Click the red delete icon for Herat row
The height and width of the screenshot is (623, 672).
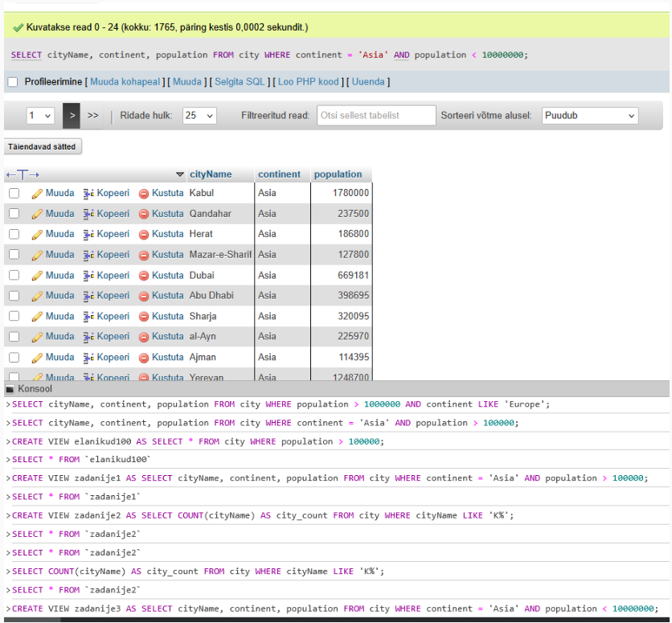click(144, 235)
